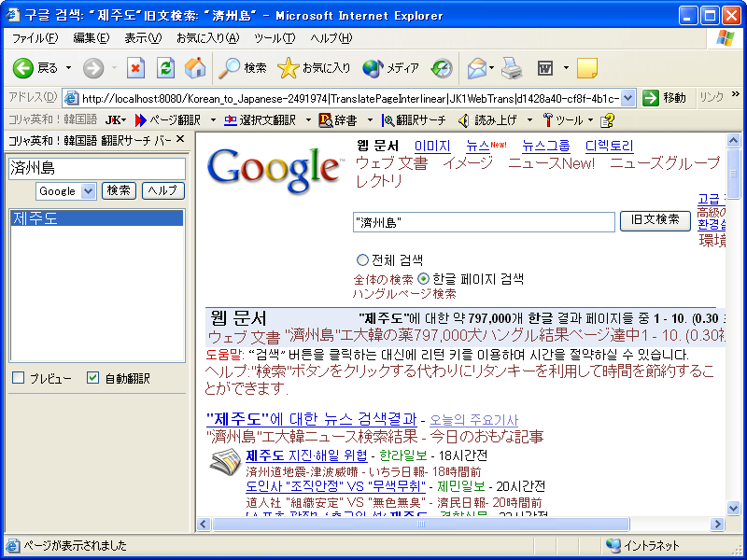This screenshot has width=747, height=560.
Task: Open the Dictionary dropdown arrow
Action: point(369,120)
